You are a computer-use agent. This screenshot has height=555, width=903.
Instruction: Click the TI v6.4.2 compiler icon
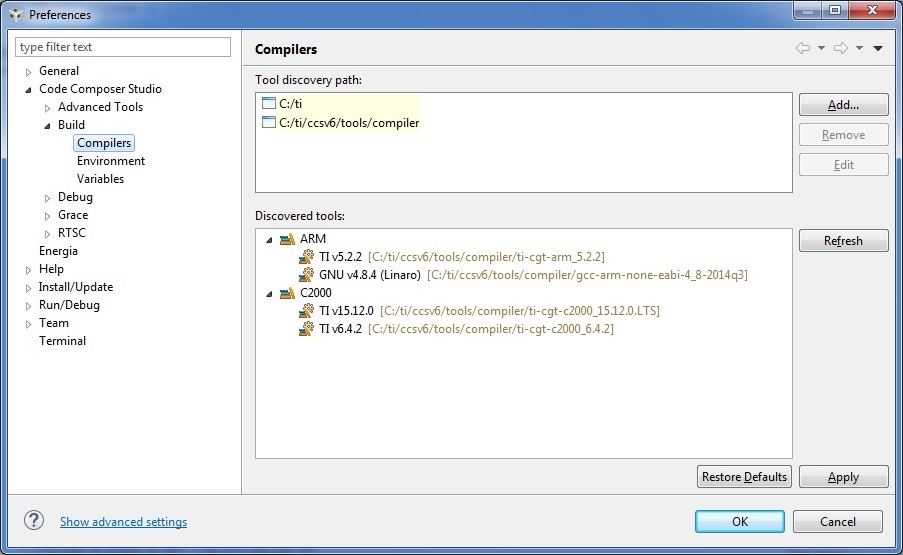pyautogui.click(x=306, y=329)
